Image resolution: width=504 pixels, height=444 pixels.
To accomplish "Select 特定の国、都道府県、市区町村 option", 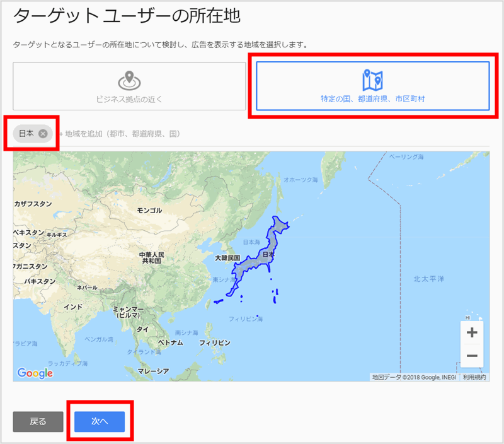I will pyautogui.click(x=373, y=86).
